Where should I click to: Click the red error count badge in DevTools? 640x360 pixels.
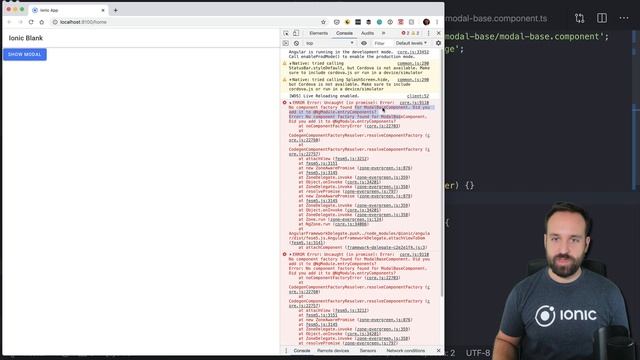(405, 33)
